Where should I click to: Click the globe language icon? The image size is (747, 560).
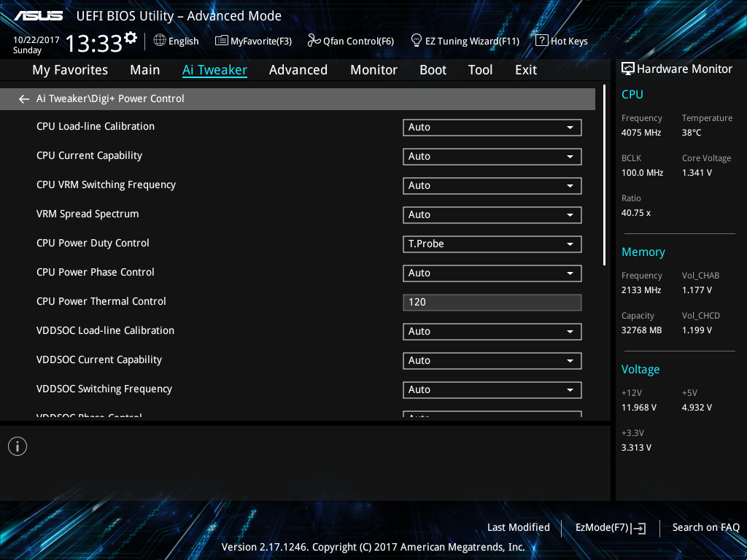point(160,41)
